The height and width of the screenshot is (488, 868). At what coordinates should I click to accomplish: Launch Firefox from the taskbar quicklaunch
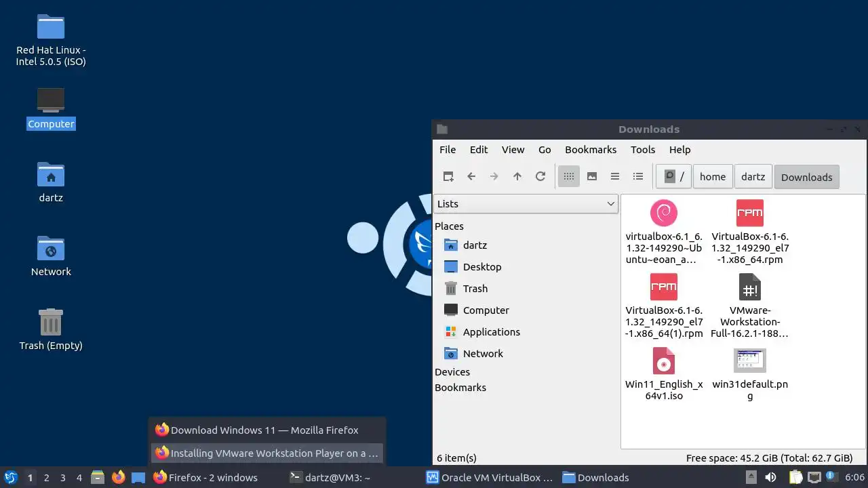pos(118,477)
